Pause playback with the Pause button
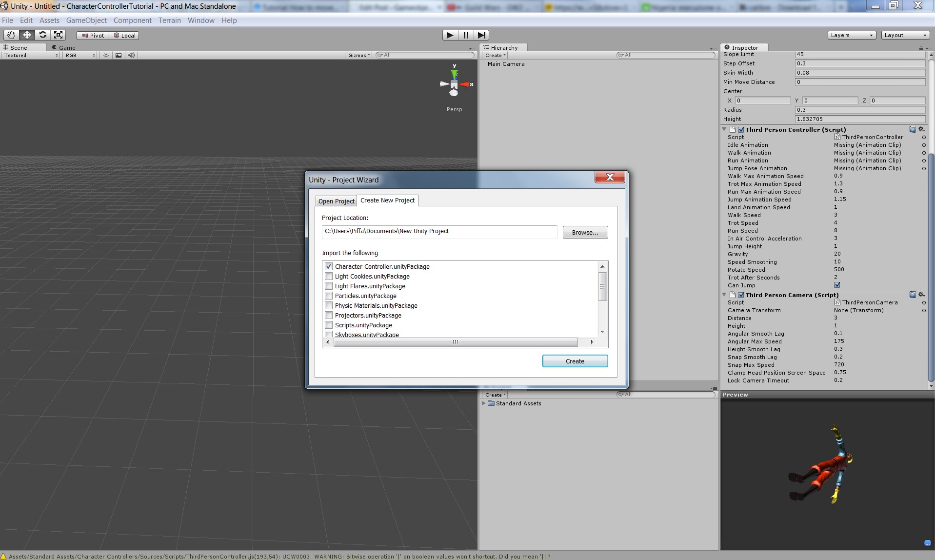 pyautogui.click(x=465, y=35)
